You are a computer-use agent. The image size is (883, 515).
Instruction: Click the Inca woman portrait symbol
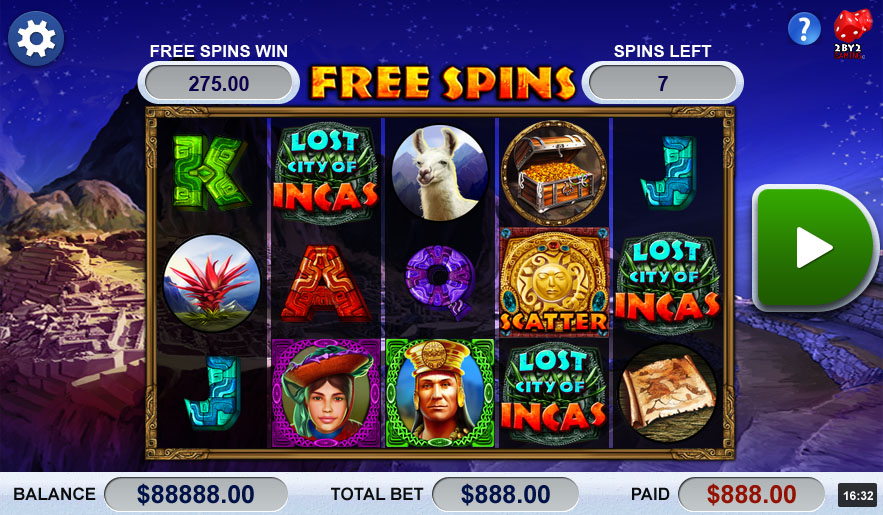tap(326, 393)
